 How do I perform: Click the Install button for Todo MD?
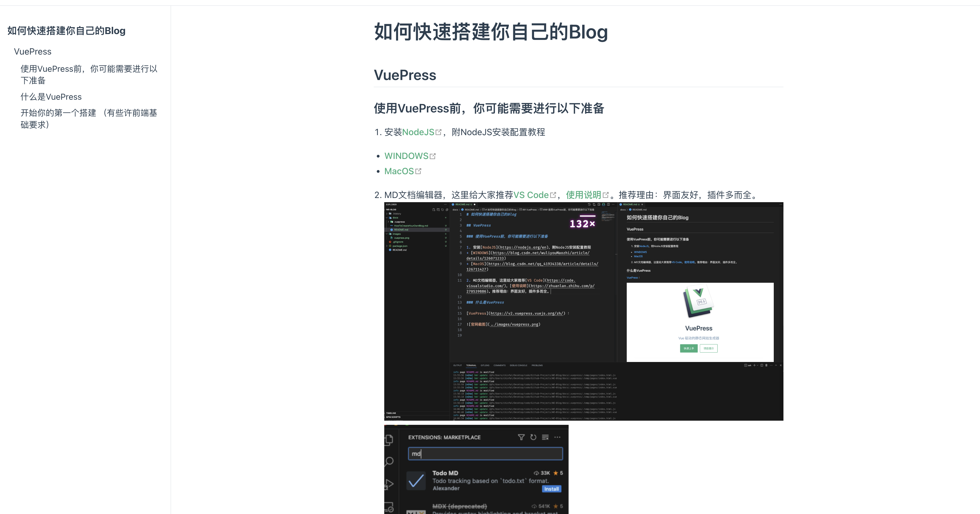coord(551,489)
